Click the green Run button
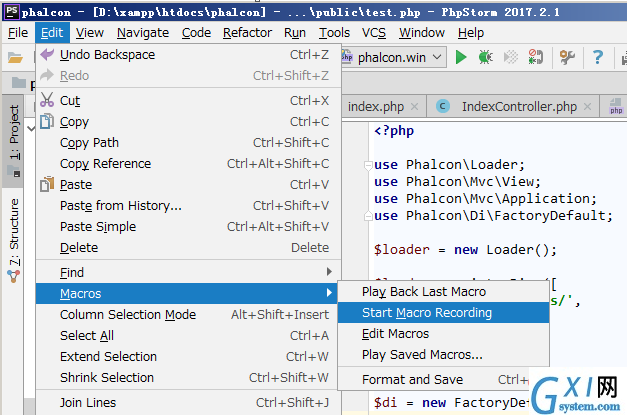 coord(461,57)
